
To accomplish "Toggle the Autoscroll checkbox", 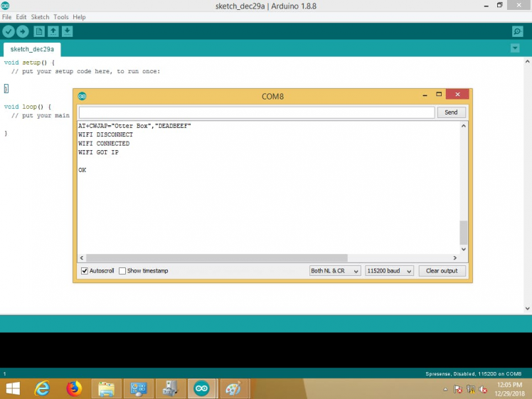I will (85, 271).
